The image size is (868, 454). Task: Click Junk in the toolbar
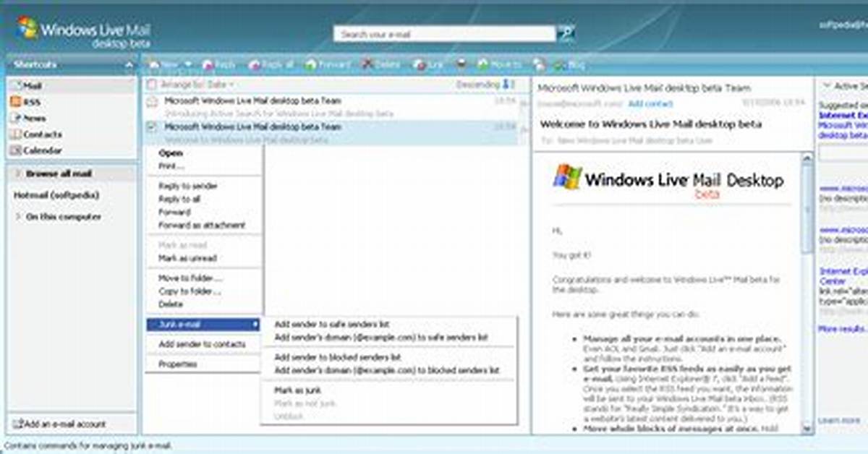pos(429,64)
